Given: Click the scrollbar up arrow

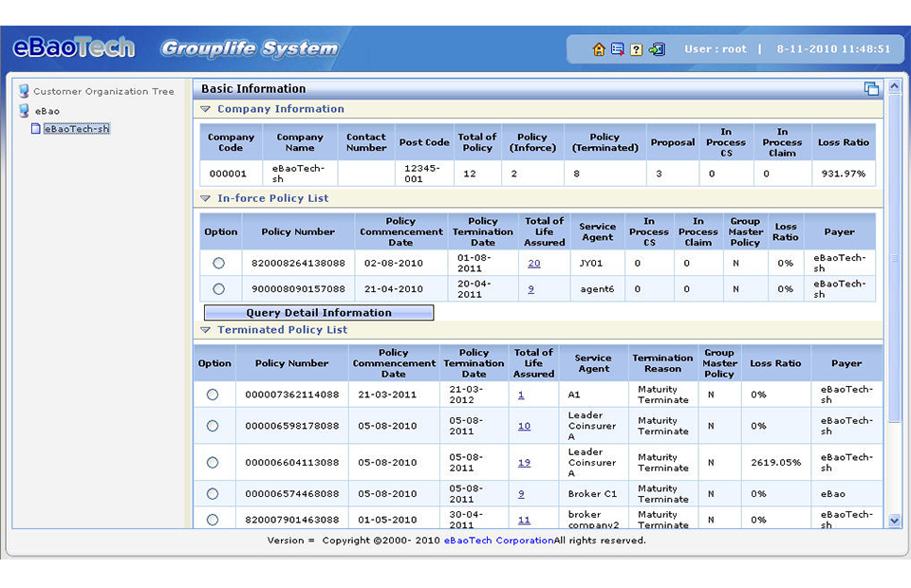Looking at the screenshot, I should coord(895,86).
